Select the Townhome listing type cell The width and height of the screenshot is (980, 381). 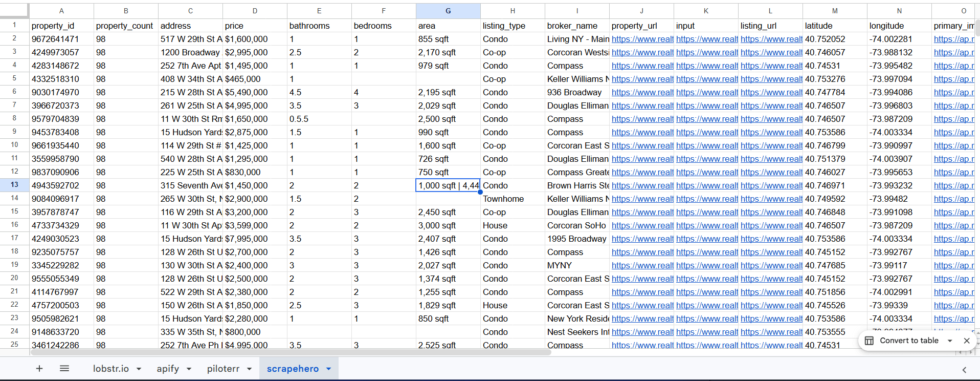(x=513, y=199)
